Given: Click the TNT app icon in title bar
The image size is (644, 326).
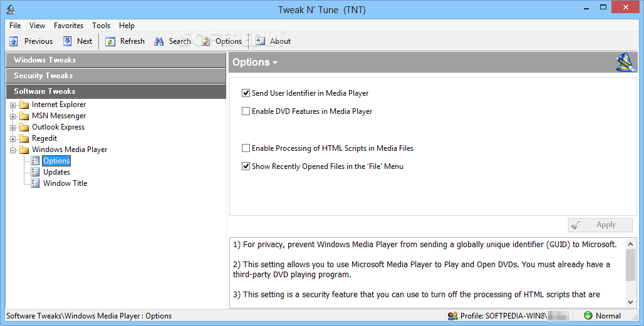Looking at the screenshot, I should pyautogui.click(x=11, y=9).
